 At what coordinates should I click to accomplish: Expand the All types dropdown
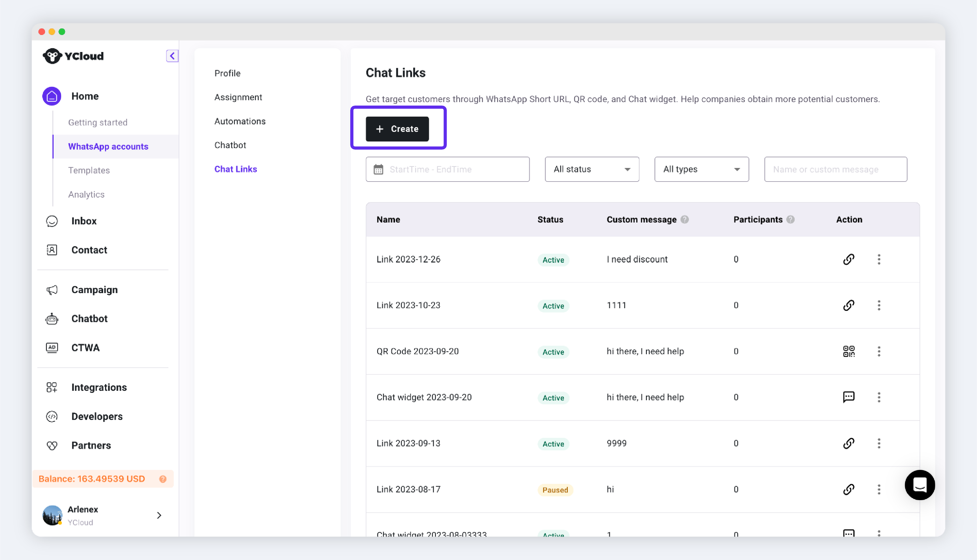(701, 169)
